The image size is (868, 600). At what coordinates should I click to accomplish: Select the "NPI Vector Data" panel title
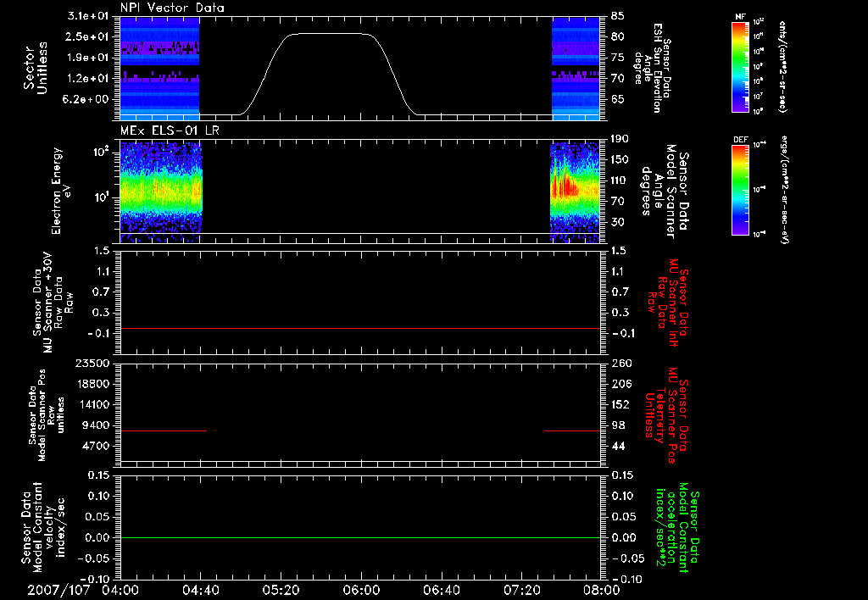(173, 8)
